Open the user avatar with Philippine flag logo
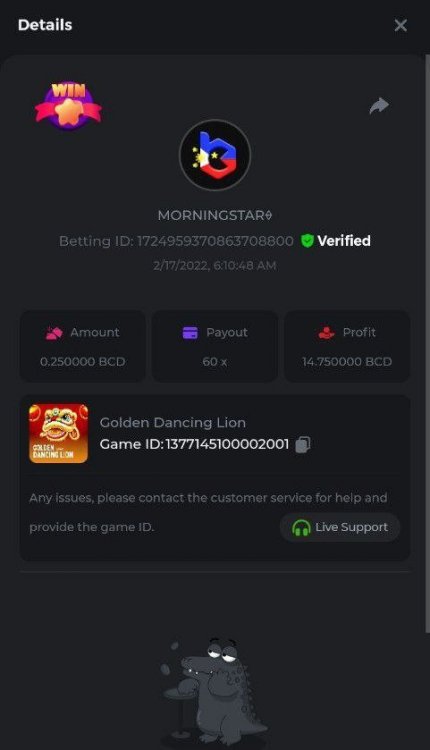Viewport: 430px width, 750px height. tap(215, 155)
